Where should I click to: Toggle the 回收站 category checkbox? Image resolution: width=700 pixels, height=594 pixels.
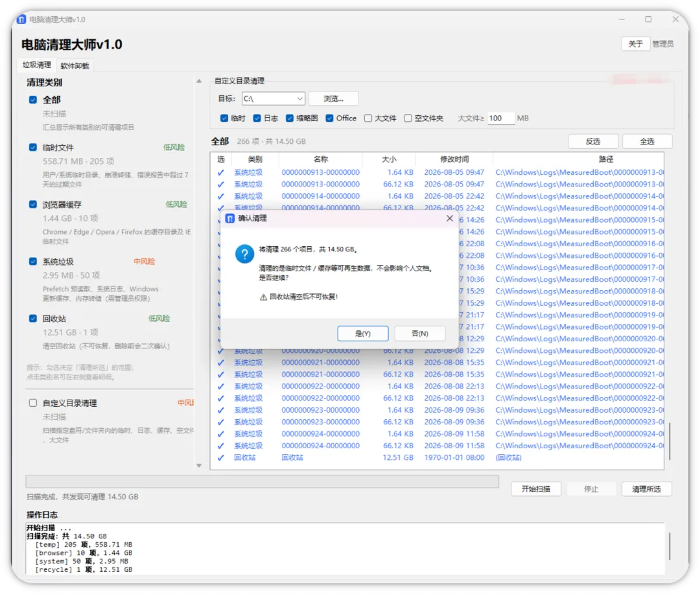[32, 319]
